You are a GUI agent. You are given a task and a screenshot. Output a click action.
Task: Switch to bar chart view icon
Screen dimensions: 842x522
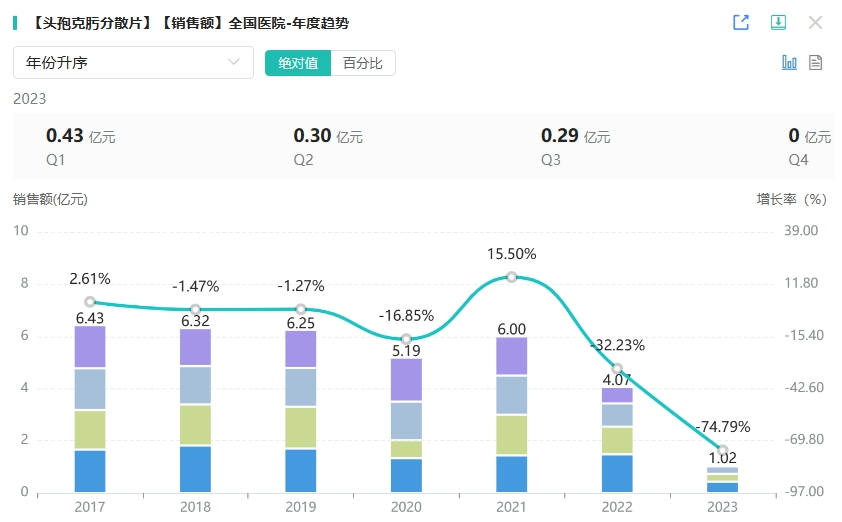coord(789,63)
